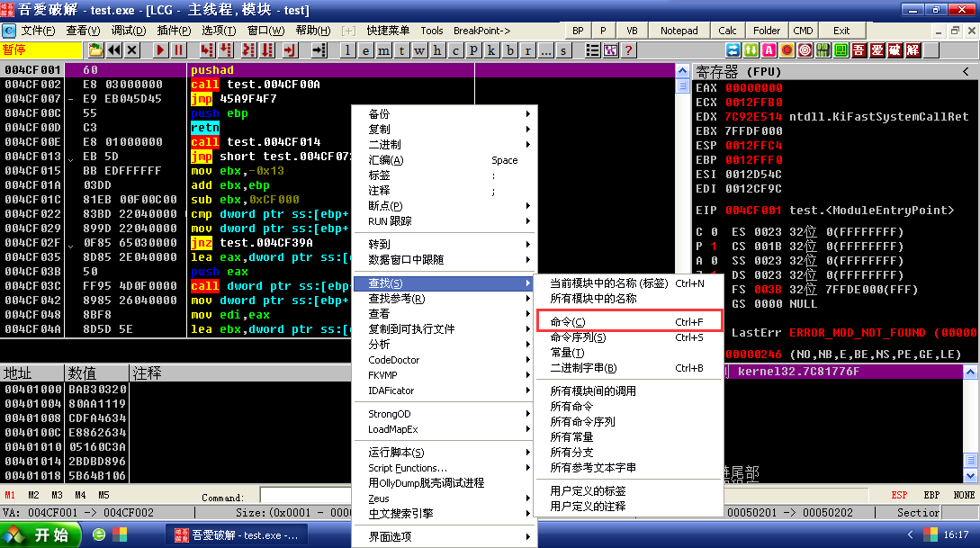980x548 pixels.
Task: Expand the 断点(P) submenu
Action: (x=445, y=205)
